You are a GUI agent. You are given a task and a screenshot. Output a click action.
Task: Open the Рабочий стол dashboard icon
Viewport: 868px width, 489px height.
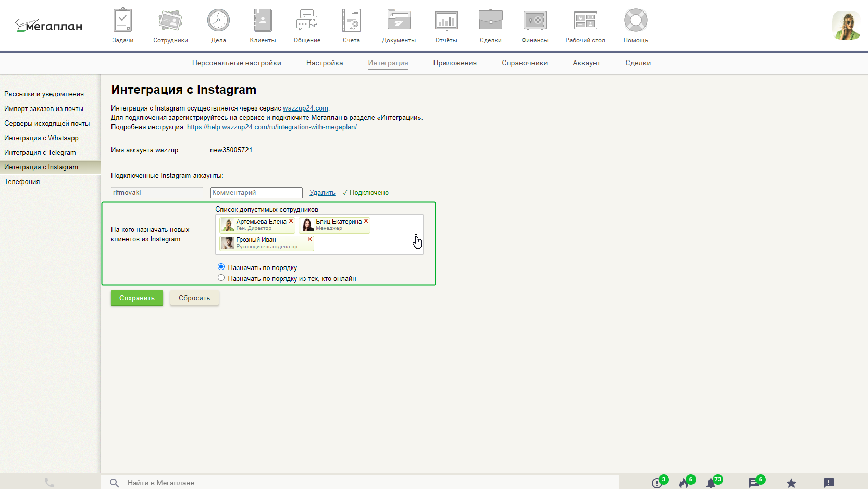586,21
